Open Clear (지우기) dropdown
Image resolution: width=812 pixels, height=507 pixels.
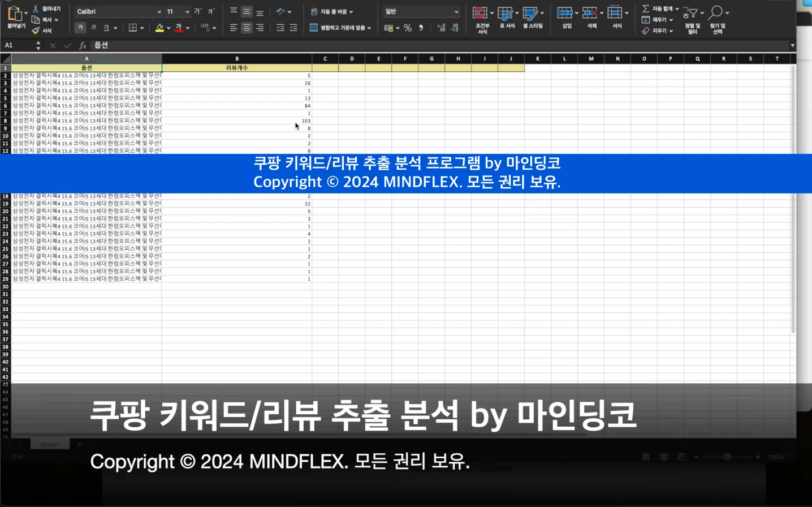[658, 31]
